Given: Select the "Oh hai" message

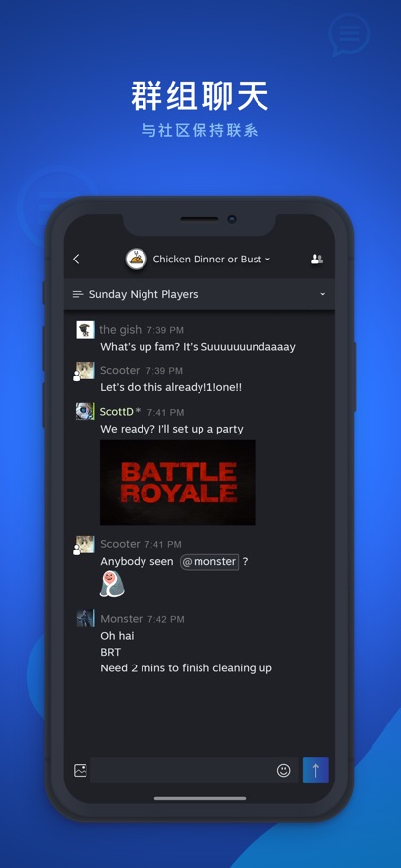Looking at the screenshot, I should (x=117, y=636).
